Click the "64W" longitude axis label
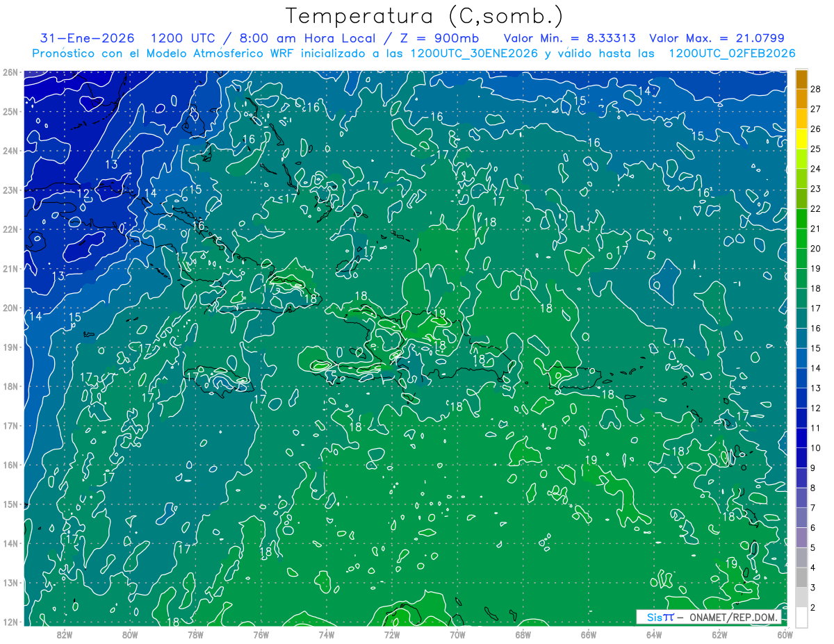The width and height of the screenshot is (834, 644). click(x=654, y=635)
